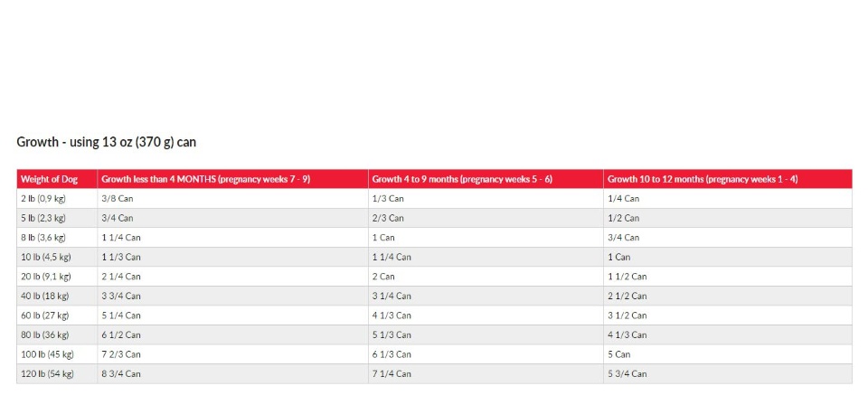The height and width of the screenshot is (405, 868).
Task: Select the '10 lb (4,5 kg)' row label
Action: point(45,257)
